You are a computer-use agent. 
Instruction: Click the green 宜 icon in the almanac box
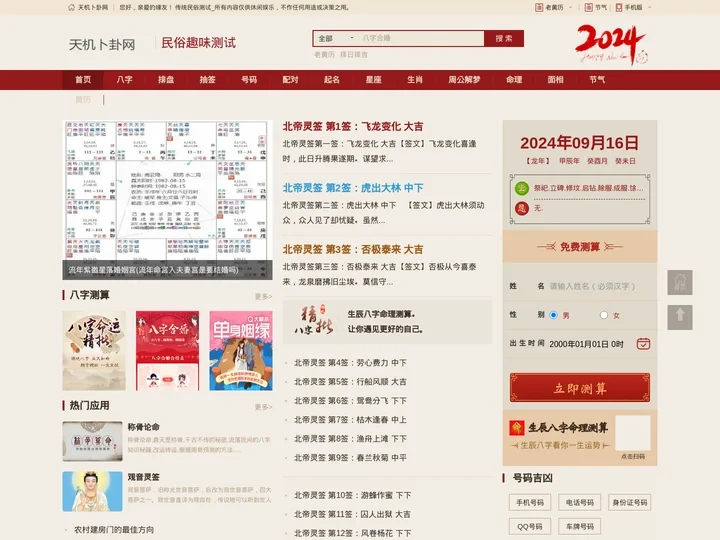522,188
